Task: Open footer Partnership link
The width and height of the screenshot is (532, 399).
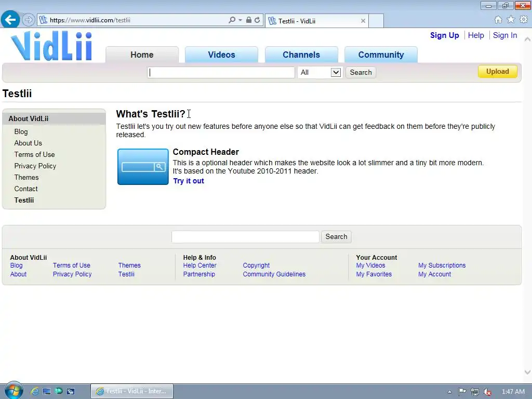Action: [x=199, y=274]
